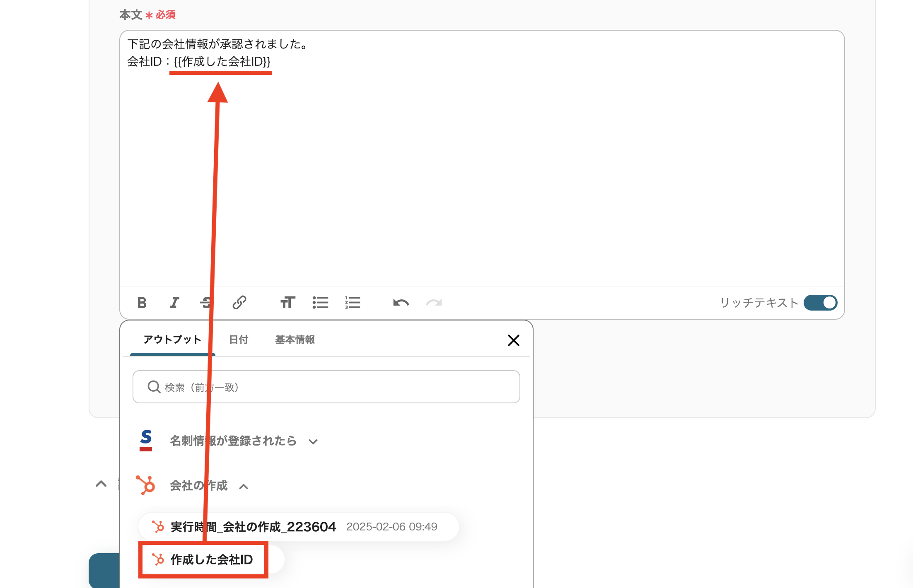The image size is (913, 588).
Task: Insert the 作成した会社ID output
Action: 211,560
